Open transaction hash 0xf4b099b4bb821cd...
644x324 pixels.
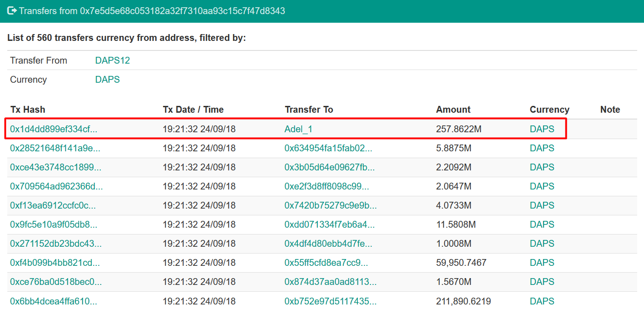point(55,263)
